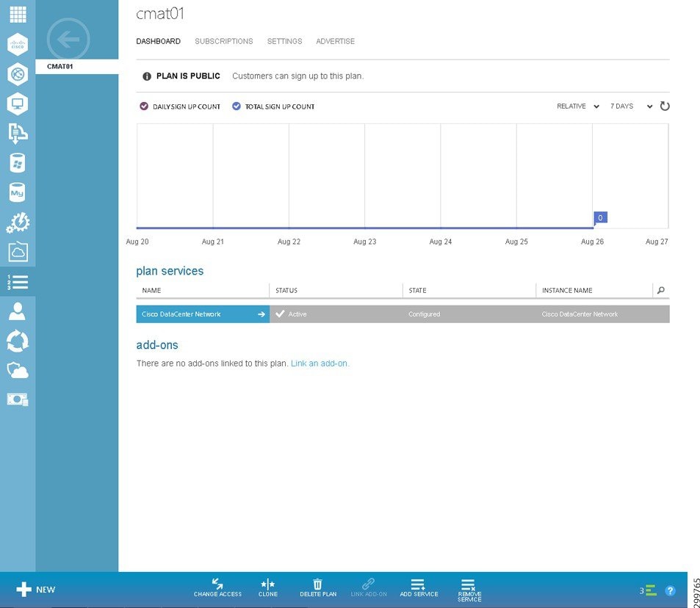Click the plan is public info icon
This screenshot has height=608, width=700.
[x=146, y=76]
